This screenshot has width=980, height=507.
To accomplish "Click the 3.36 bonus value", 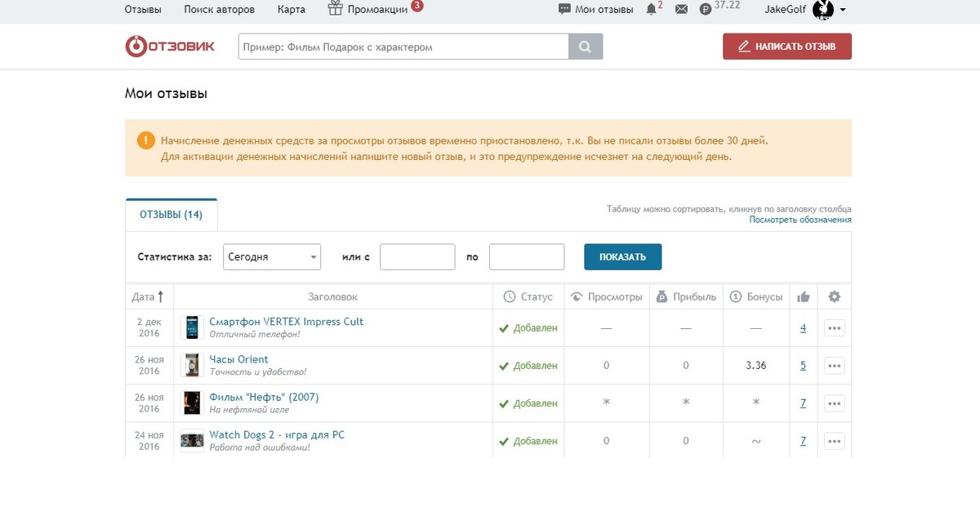I will 756,366.
